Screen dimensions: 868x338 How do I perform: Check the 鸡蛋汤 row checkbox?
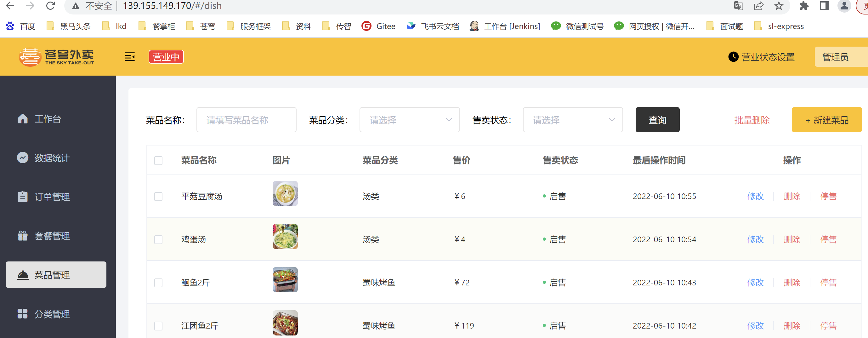point(158,240)
